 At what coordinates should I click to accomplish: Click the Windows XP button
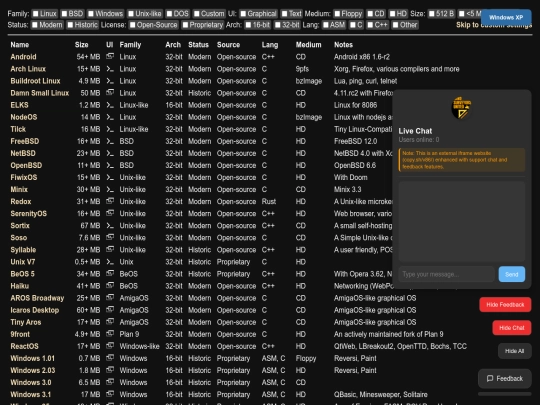pyautogui.click(x=506, y=17)
